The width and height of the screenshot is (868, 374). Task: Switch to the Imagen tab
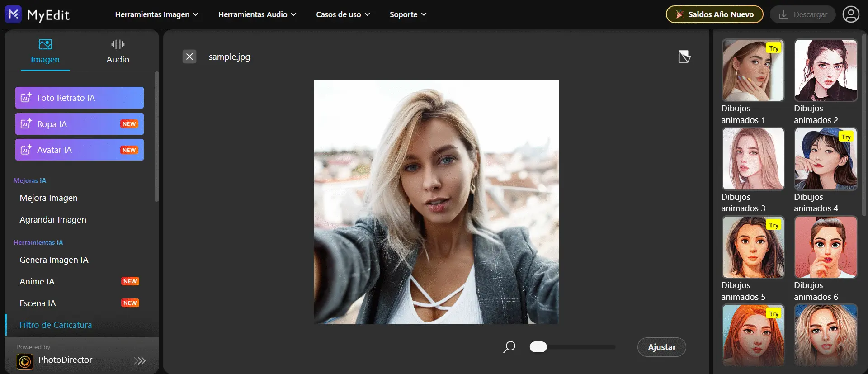[45, 51]
